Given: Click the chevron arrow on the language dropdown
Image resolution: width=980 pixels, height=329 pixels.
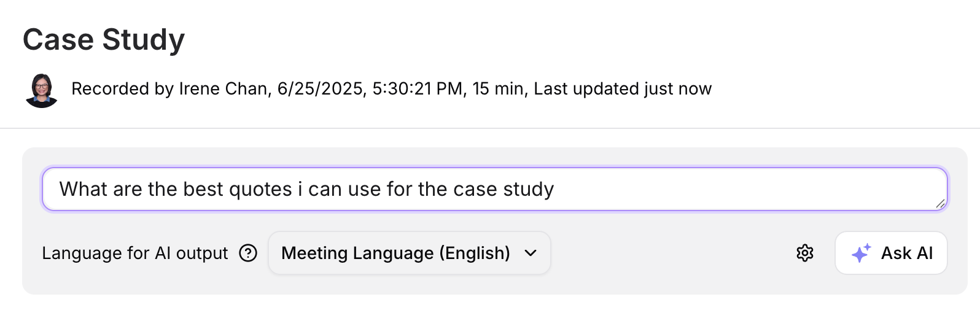Looking at the screenshot, I should [531, 253].
